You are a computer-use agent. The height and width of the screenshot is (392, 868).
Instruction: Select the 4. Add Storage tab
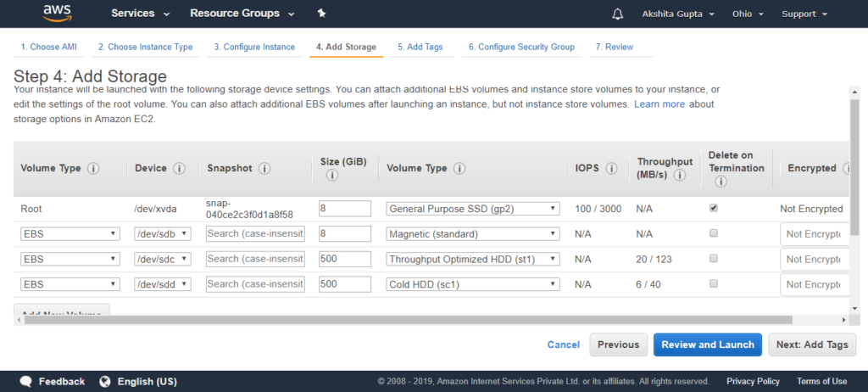[x=346, y=48]
